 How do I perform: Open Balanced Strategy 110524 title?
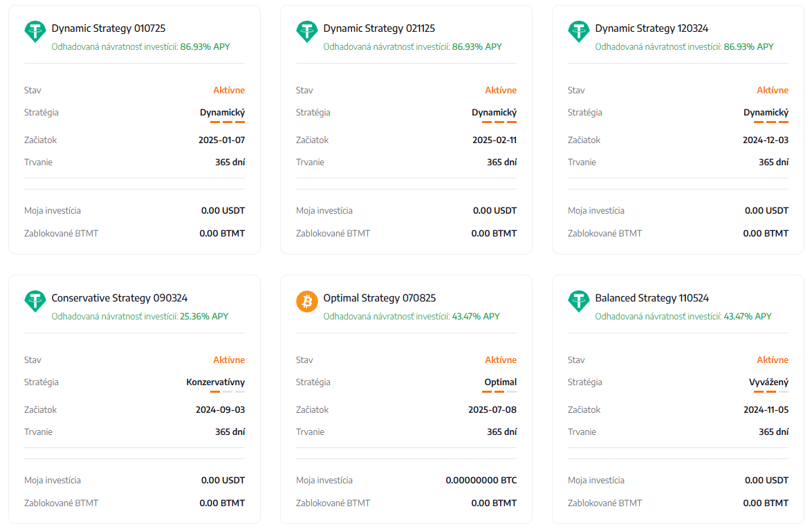(x=652, y=298)
